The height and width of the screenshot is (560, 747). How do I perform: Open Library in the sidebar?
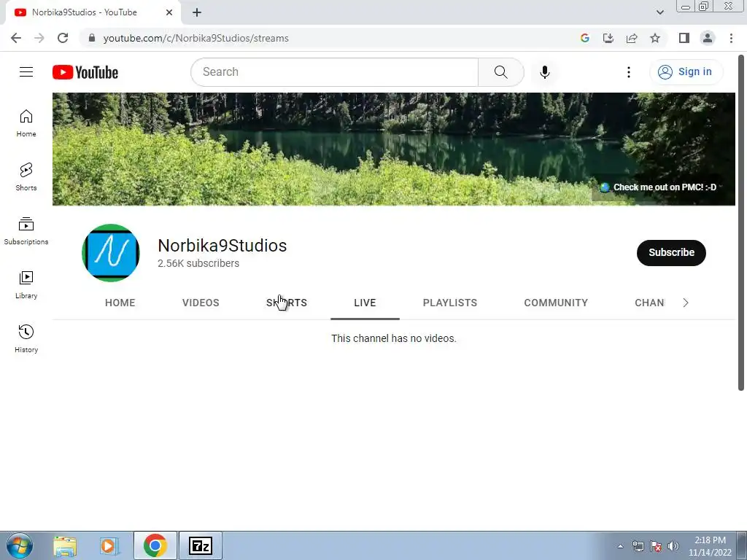[x=26, y=284]
